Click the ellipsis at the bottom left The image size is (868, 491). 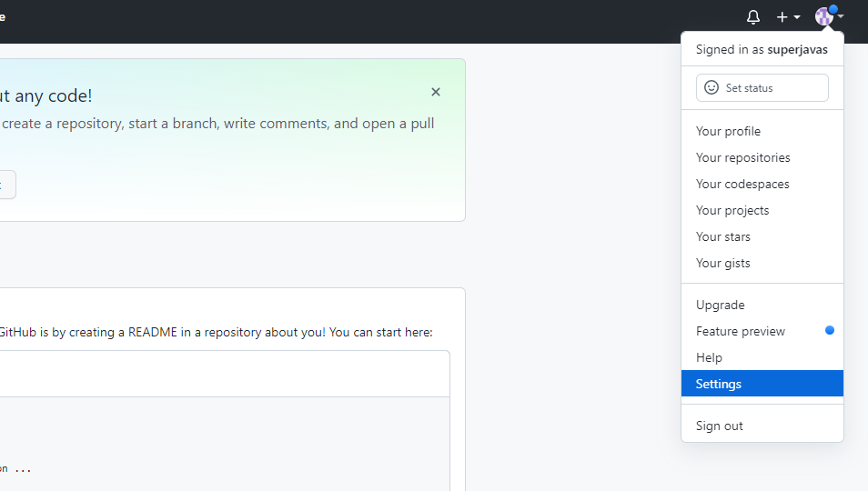coord(23,469)
